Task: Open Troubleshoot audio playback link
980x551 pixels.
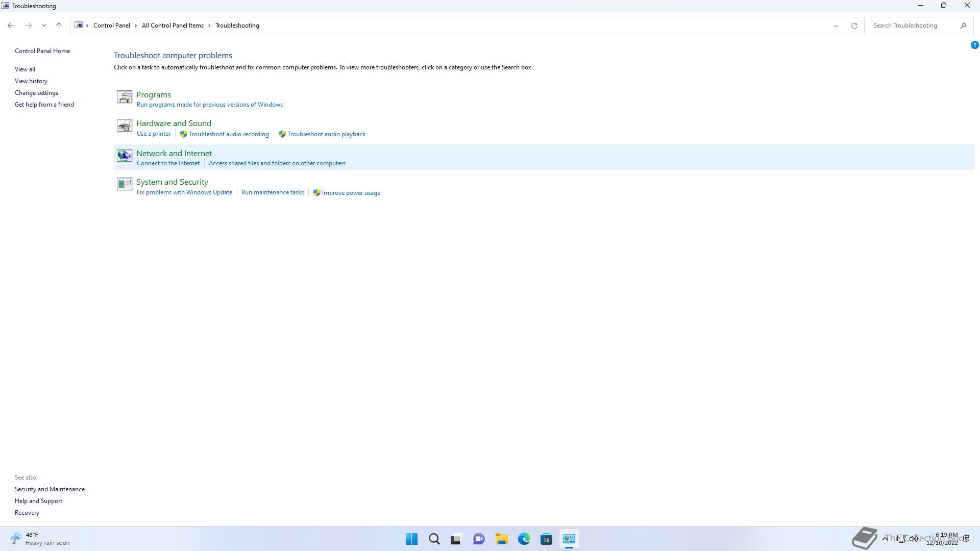Action: point(326,134)
